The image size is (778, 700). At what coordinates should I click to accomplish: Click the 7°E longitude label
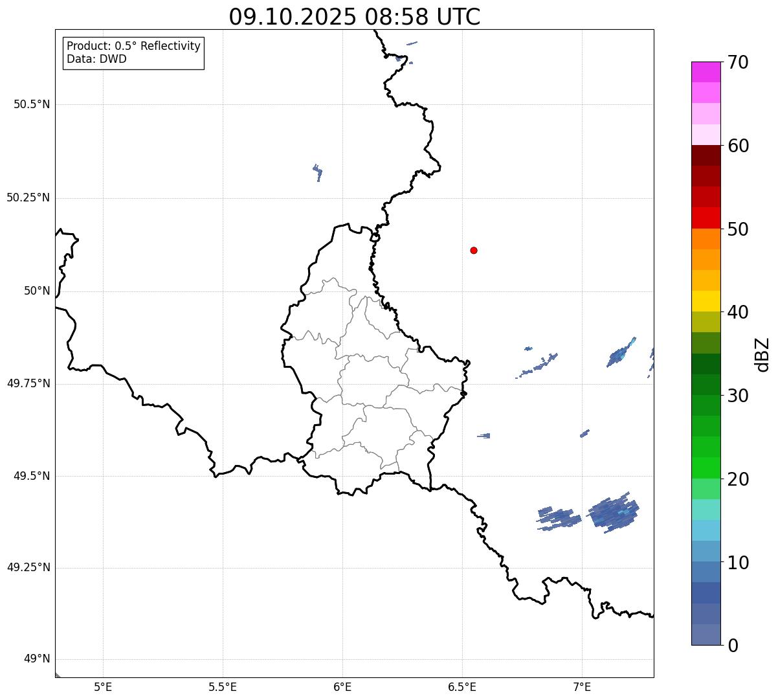point(582,686)
